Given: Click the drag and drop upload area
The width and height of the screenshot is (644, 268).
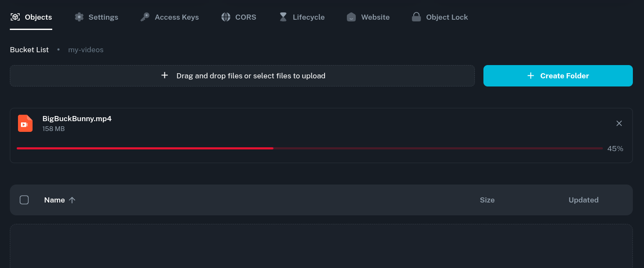Looking at the screenshot, I should [x=242, y=76].
